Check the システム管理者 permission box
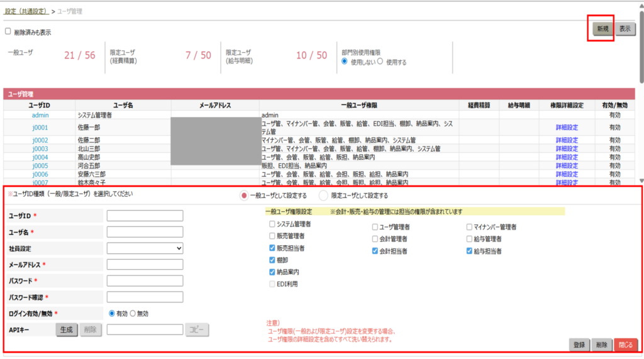The height and width of the screenshot is (359, 644). tap(272, 224)
